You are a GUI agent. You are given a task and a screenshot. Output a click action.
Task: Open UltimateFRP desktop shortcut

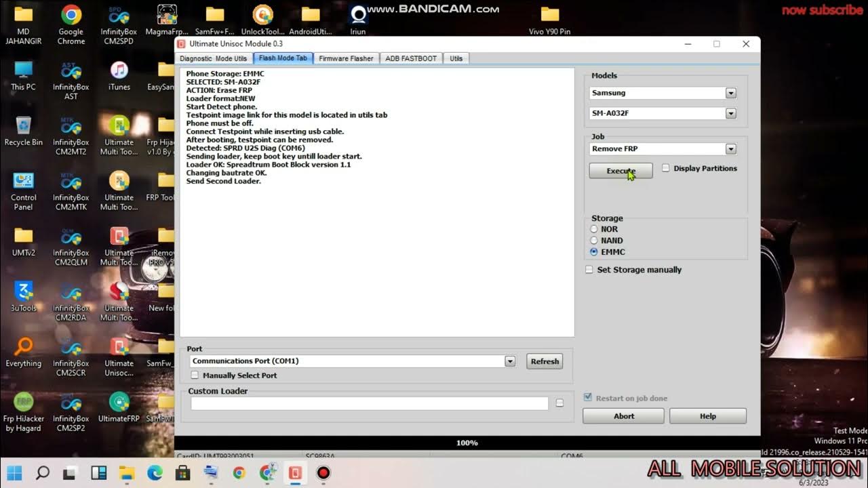click(x=119, y=408)
